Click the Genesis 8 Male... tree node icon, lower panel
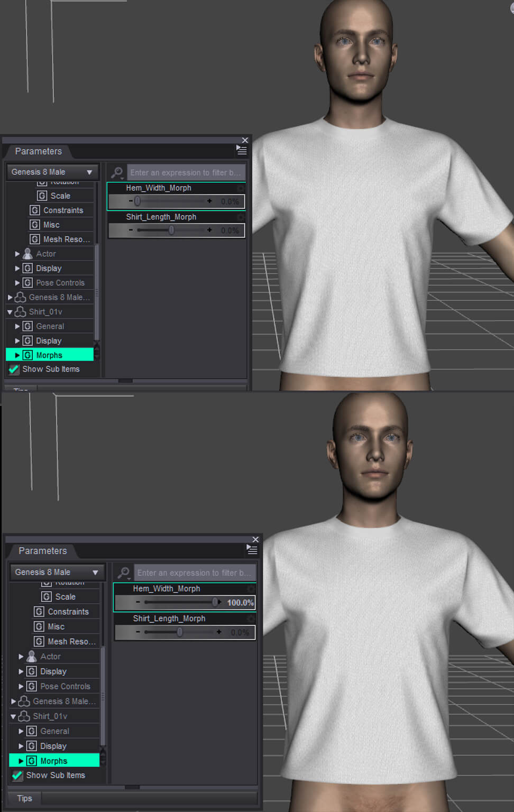This screenshot has width=514, height=812. tap(24, 702)
